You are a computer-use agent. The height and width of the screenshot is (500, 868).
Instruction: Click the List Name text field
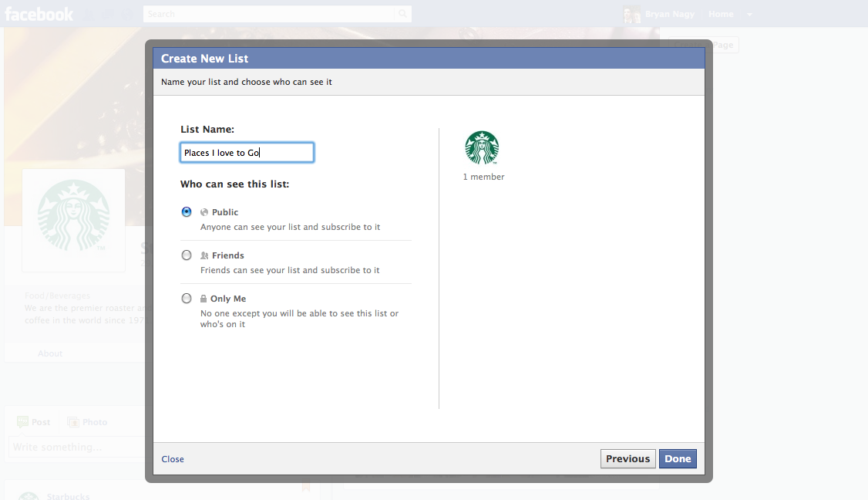(247, 153)
